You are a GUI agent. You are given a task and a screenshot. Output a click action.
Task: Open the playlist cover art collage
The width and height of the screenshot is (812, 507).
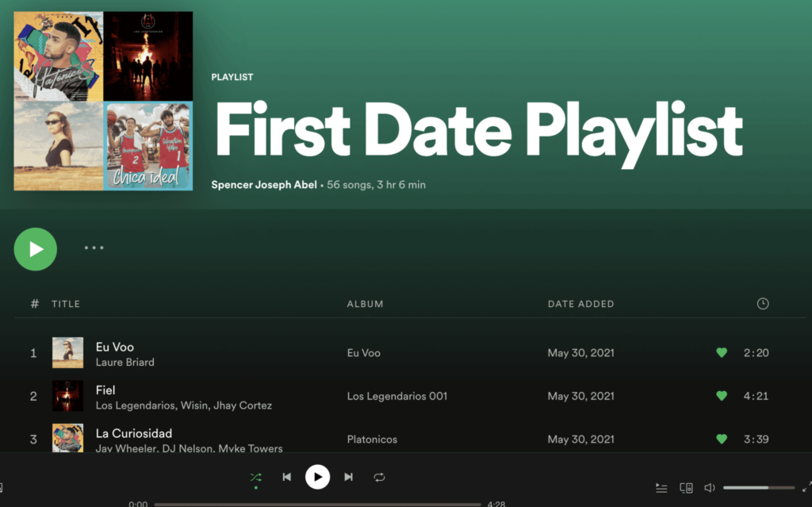pos(103,101)
